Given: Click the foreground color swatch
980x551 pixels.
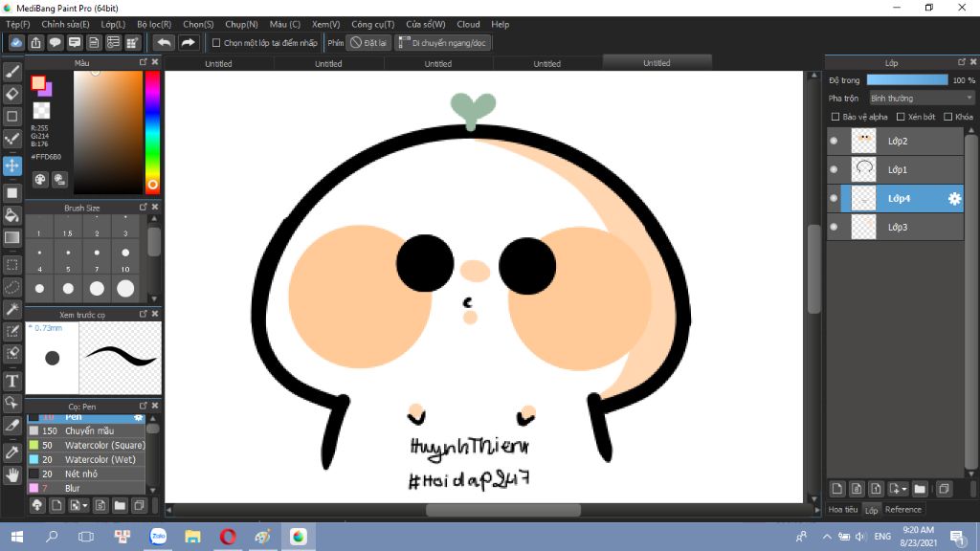Looking at the screenshot, I should pyautogui.click(x=38, y=83).
